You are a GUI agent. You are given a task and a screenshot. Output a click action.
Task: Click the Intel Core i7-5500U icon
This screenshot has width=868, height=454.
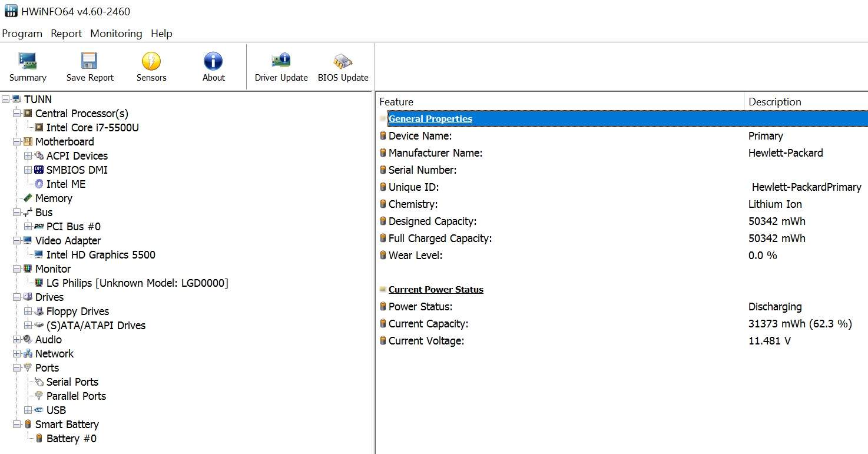click(39, 127)
